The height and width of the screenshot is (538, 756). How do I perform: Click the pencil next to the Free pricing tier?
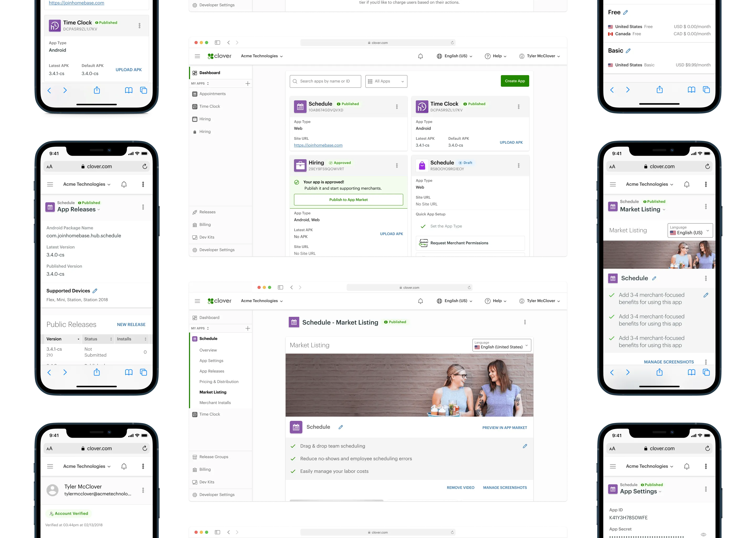625,12
